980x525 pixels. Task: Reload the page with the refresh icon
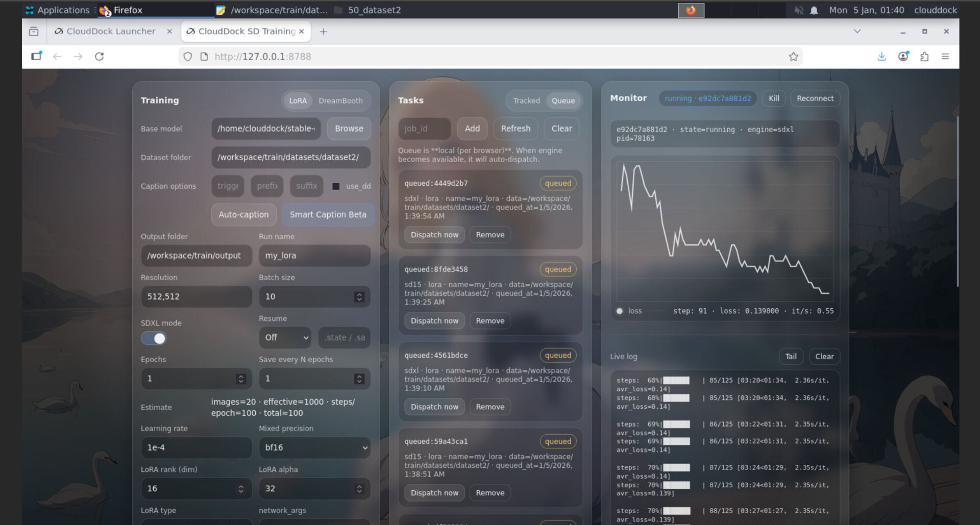click(99, 57)
